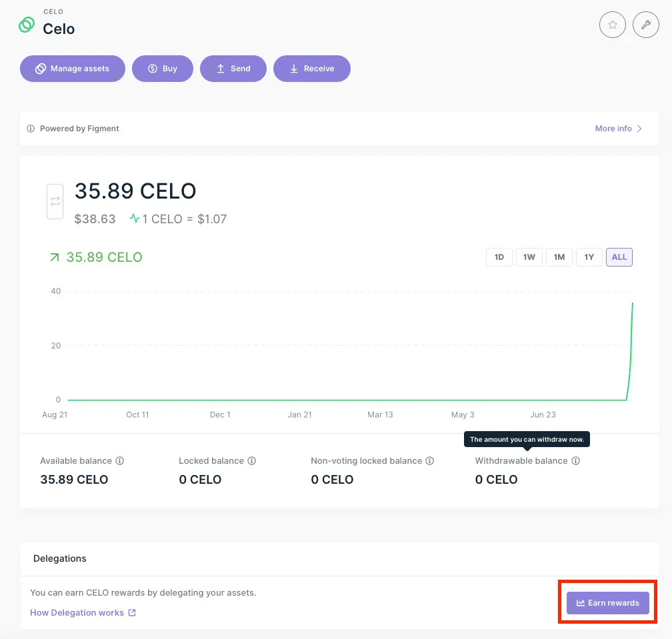Select the ALL time range

point(619,257)
